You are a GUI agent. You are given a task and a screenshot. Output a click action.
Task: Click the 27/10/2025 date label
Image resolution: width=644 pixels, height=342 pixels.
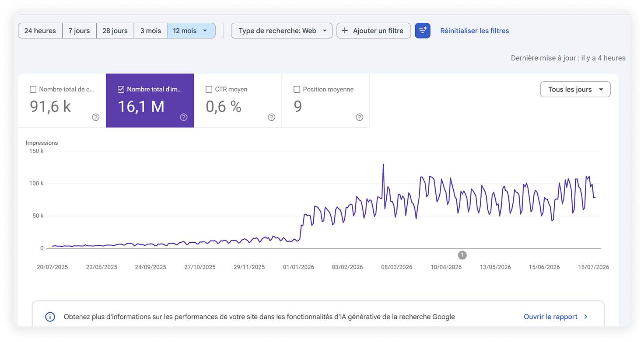click(199, 267)
